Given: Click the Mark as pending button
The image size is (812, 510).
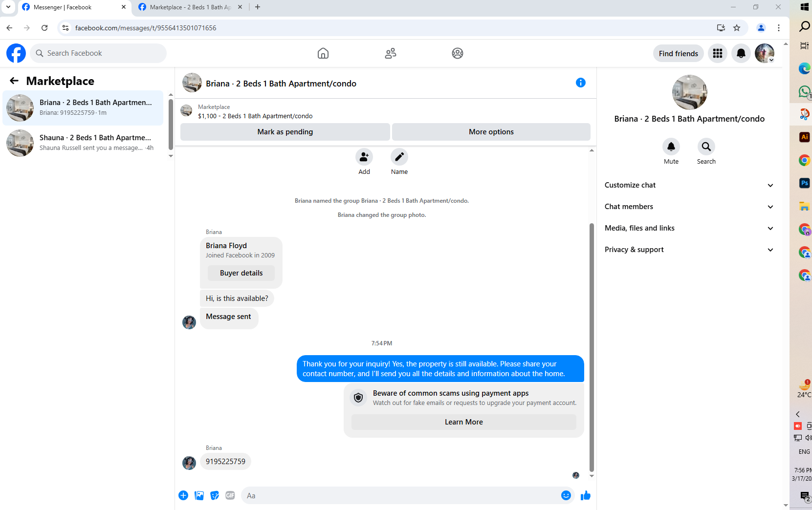Looking at the screenshot, I should coord(285,132).
